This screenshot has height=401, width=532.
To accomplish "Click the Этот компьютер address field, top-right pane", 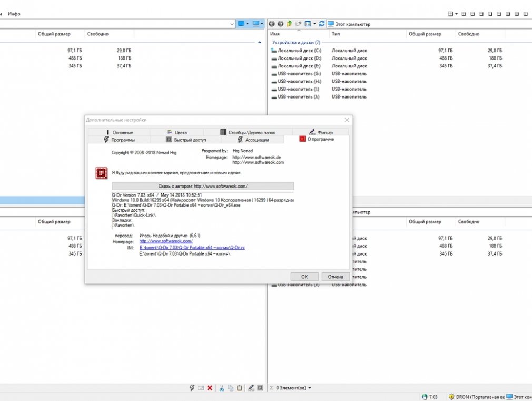I will (429, 24).
